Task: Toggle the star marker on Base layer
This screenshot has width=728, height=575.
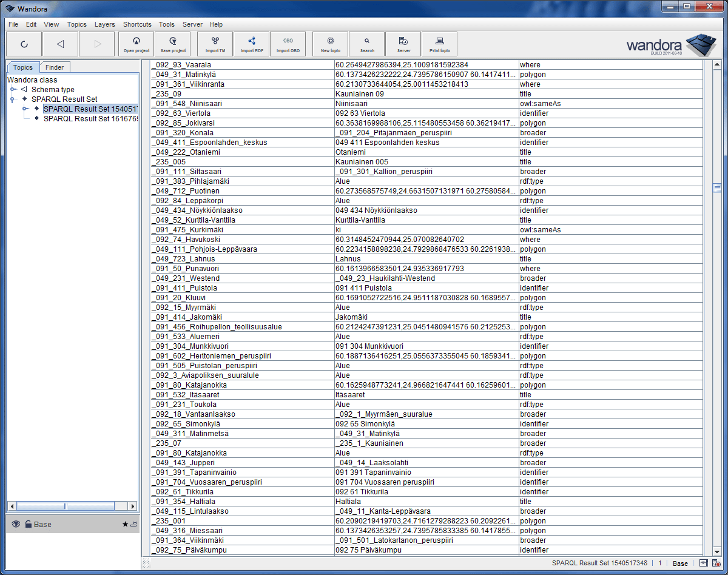Action: 125,524
